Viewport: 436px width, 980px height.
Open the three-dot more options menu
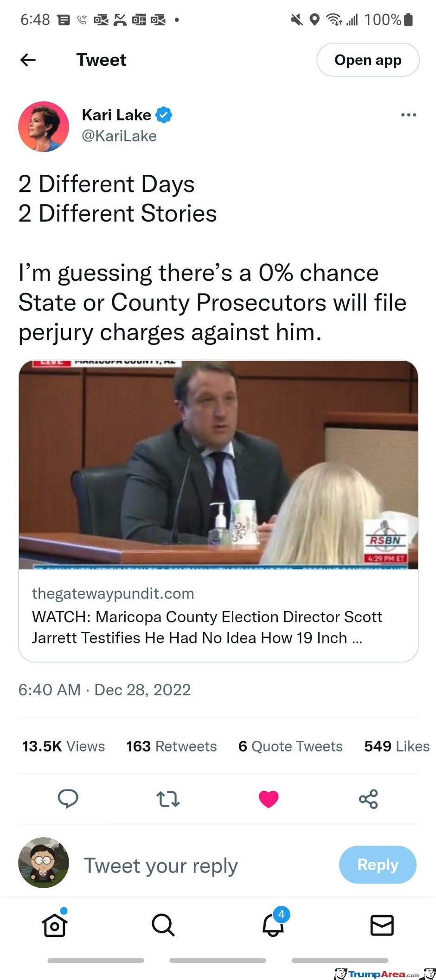pyautogui.click(x=409, y=115)
